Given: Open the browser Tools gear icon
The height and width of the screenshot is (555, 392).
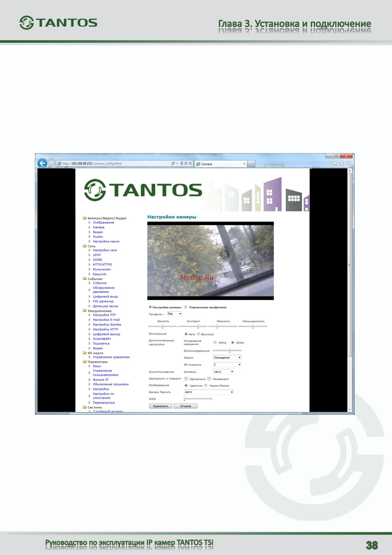Looking at the screenshot, I should (x=348, y=163).
